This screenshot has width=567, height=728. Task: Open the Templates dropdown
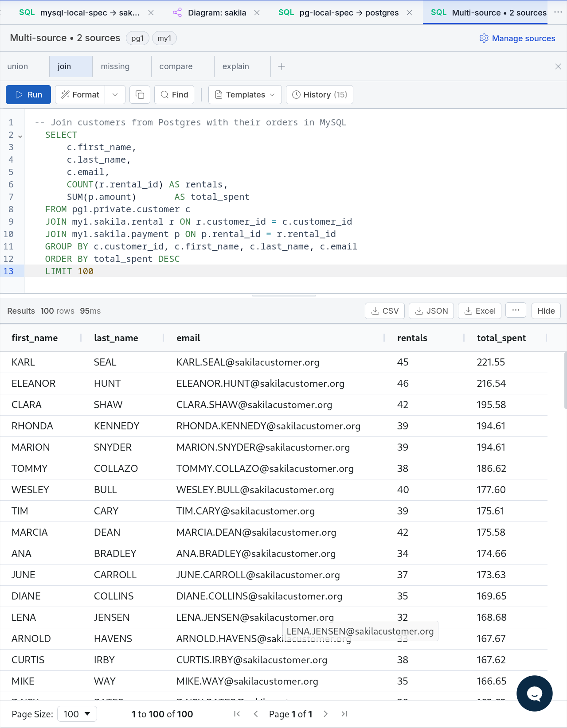click(245, 95)
